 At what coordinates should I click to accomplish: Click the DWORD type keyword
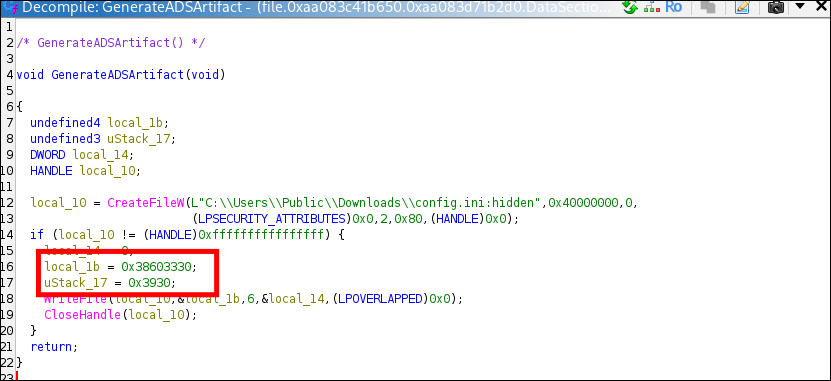pyautogui.click(x=48, y=155)
